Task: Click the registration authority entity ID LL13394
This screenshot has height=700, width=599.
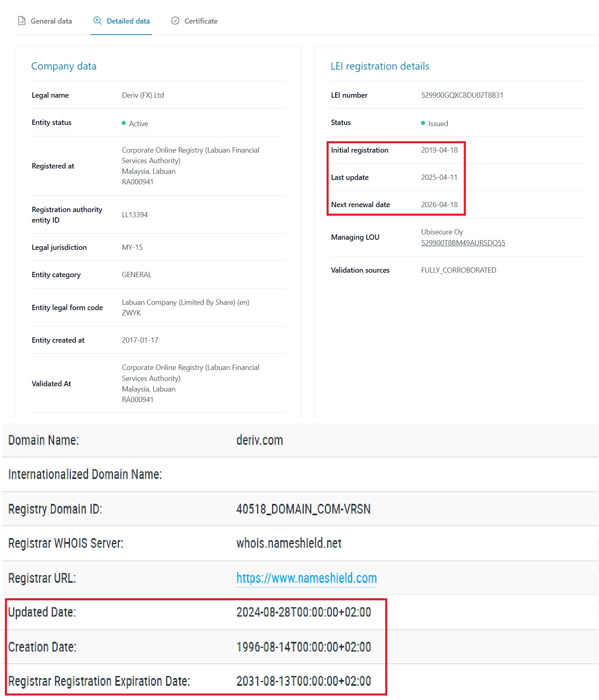Action: 135,215
